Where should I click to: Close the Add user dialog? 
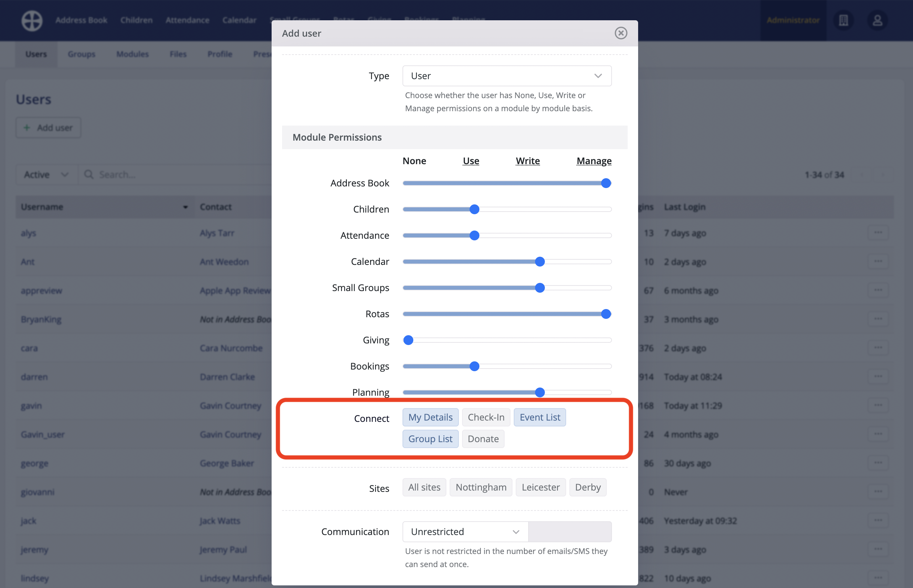pyautogui.click(x=621, y=33)
